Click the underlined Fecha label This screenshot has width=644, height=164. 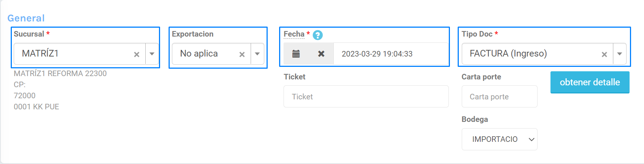point(294,34)
